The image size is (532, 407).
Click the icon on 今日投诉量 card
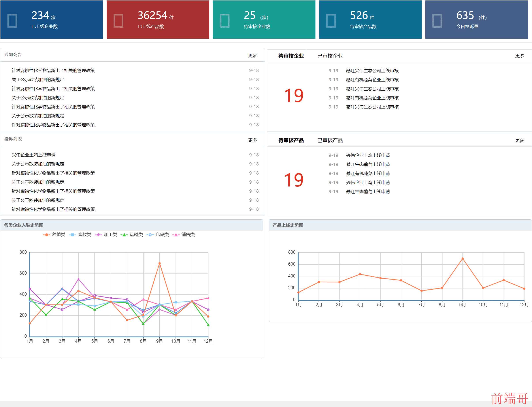click(437, 21)
